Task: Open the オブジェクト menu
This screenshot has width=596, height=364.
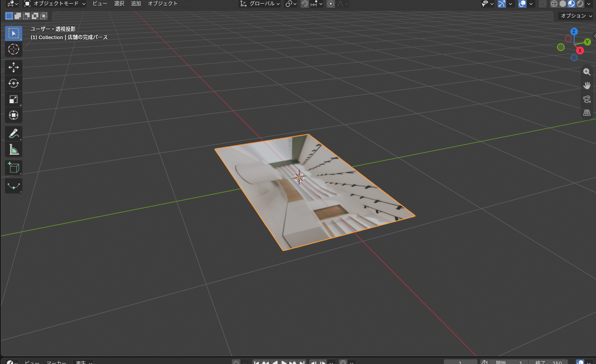Action: (163, 4)
